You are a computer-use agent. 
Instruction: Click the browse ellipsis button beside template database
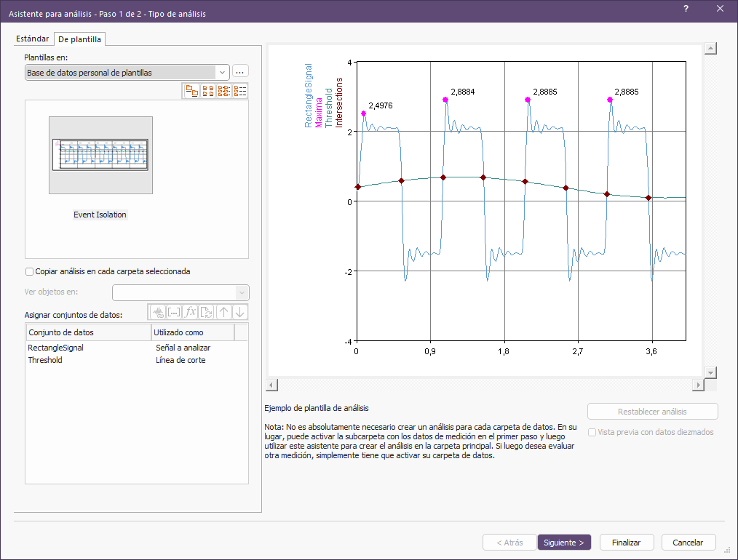pos(241,72)
